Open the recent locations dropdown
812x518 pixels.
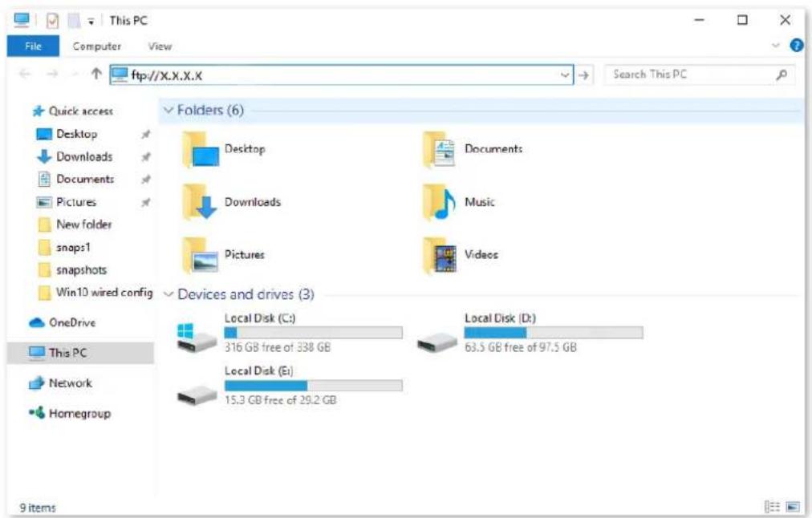coord(75,75)
